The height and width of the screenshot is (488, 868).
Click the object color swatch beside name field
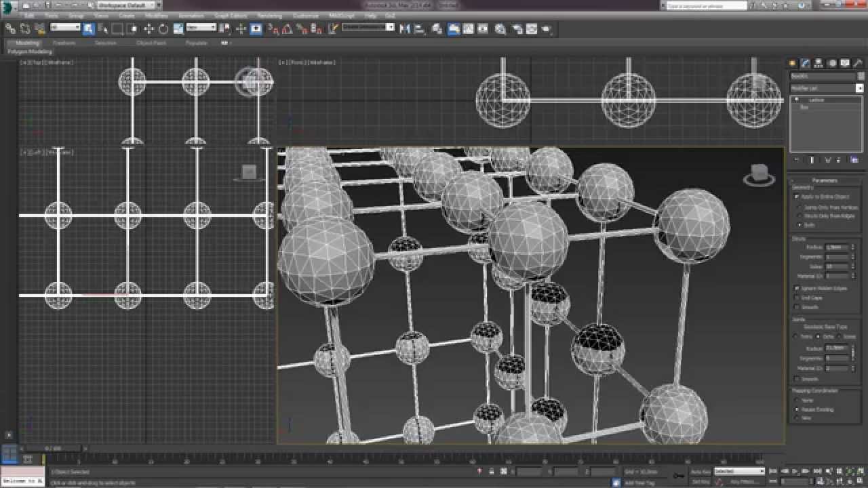coord(861,77)
